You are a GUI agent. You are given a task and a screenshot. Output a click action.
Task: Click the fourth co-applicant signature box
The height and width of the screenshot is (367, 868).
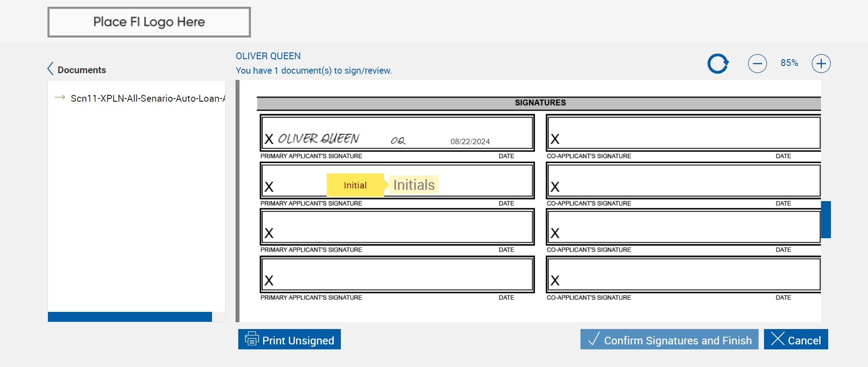click(x=683, y=274)
